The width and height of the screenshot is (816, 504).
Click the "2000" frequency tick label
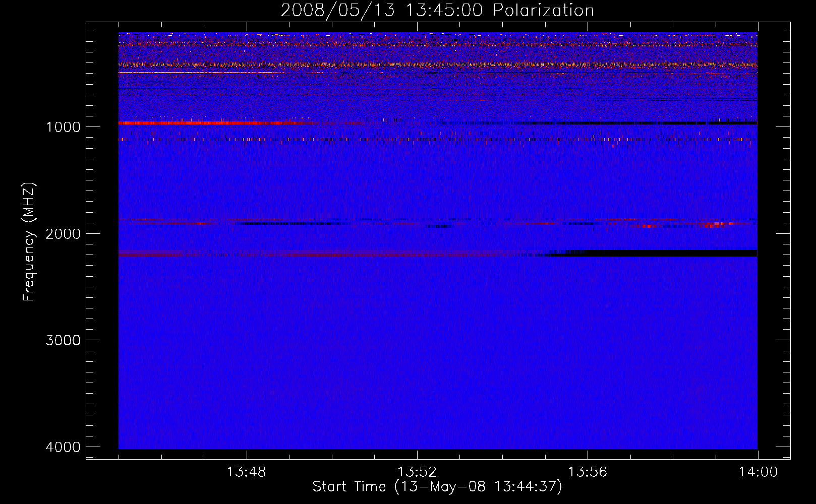pos(63,234)
